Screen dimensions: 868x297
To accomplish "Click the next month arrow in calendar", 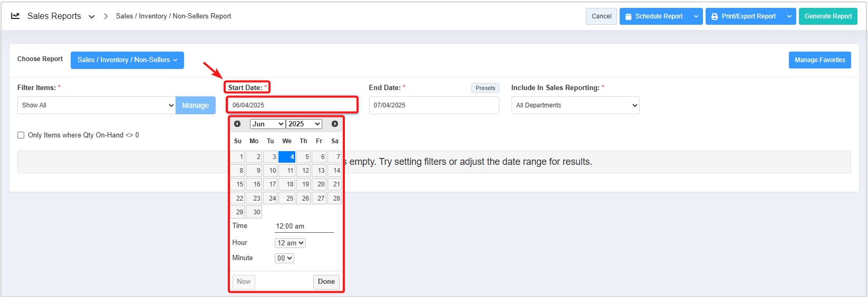I will coord(335,124).
